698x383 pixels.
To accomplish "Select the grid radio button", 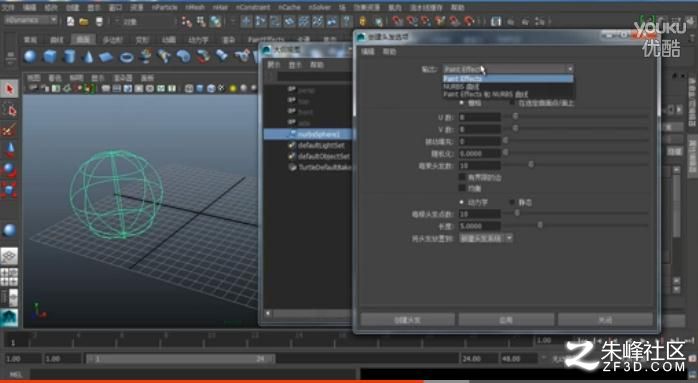I will click(x=462, y=103).
